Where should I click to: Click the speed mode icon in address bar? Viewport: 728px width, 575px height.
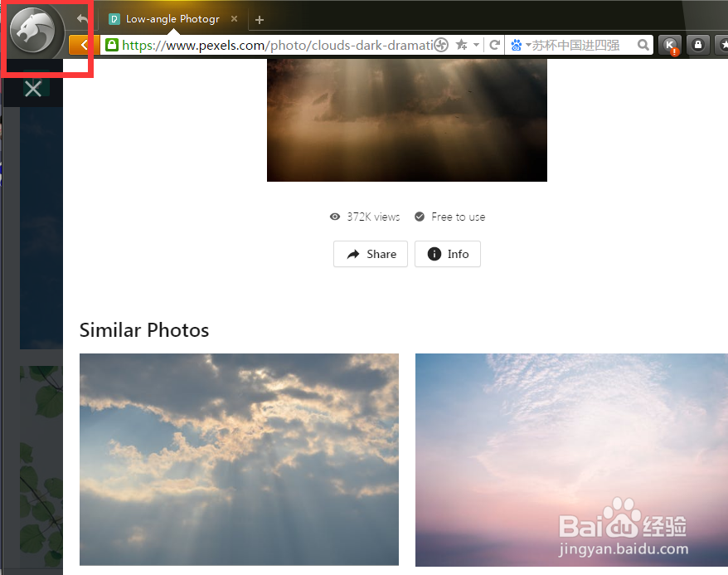pos(441,45)
